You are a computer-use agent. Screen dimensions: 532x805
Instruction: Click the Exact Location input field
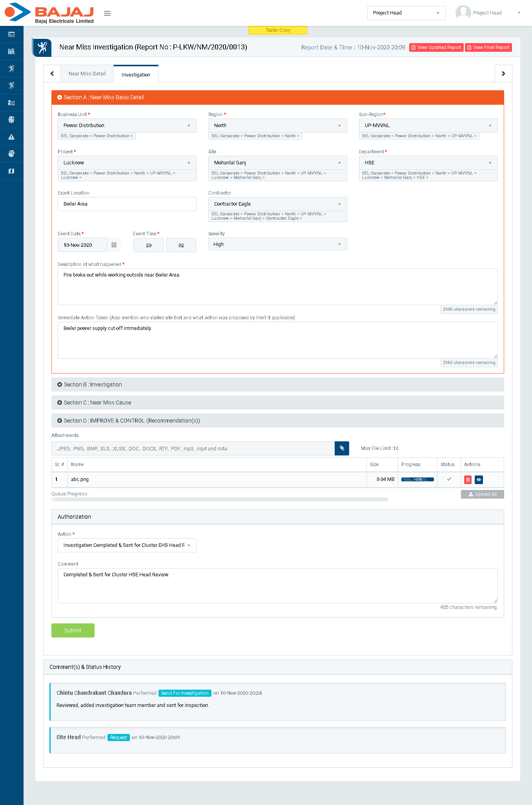point(127,204)
